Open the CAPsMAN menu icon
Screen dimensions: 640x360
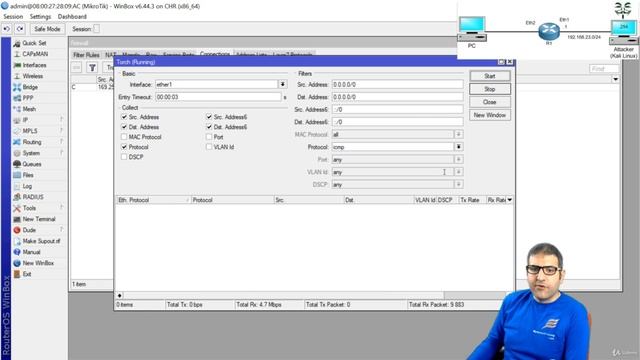click(x=17, y=54)
